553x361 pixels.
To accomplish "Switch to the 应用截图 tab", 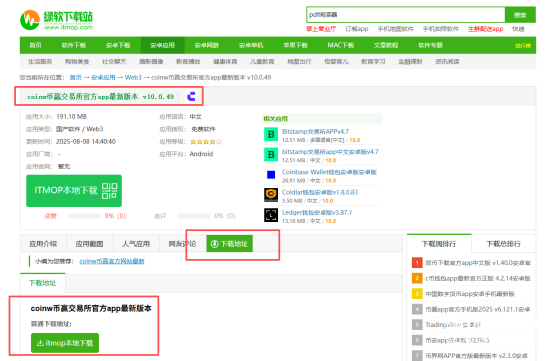I will 89,244.
